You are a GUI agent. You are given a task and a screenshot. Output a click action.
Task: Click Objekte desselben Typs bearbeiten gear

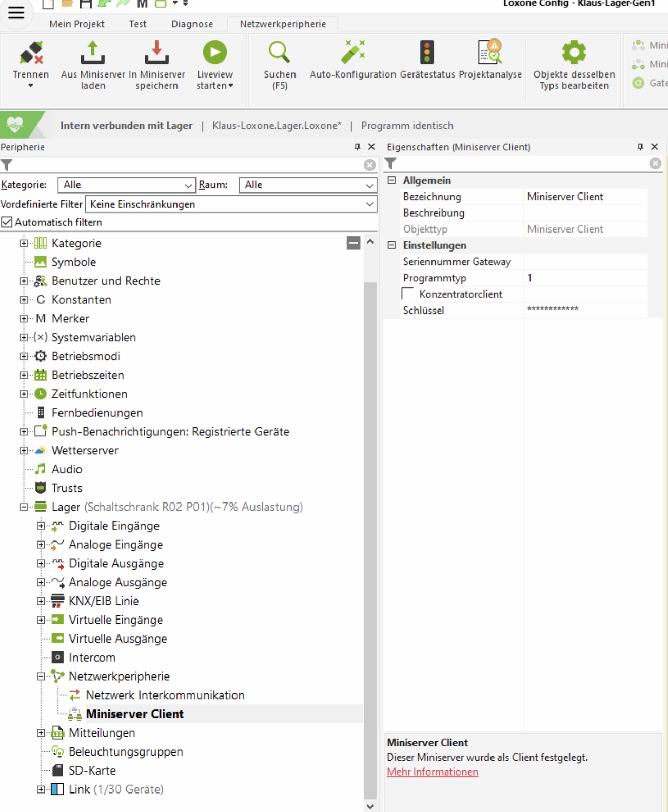pyautogui.click(x=574, y=52)
